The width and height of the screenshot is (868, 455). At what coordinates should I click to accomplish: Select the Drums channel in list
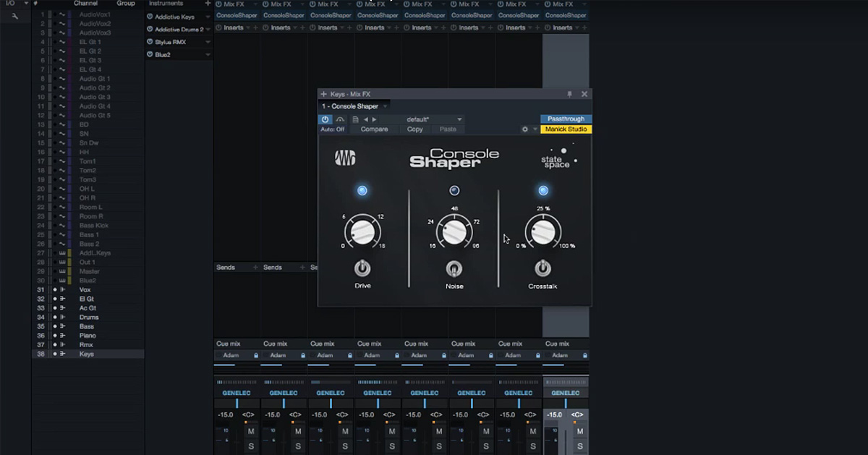(x=89, y=318)
